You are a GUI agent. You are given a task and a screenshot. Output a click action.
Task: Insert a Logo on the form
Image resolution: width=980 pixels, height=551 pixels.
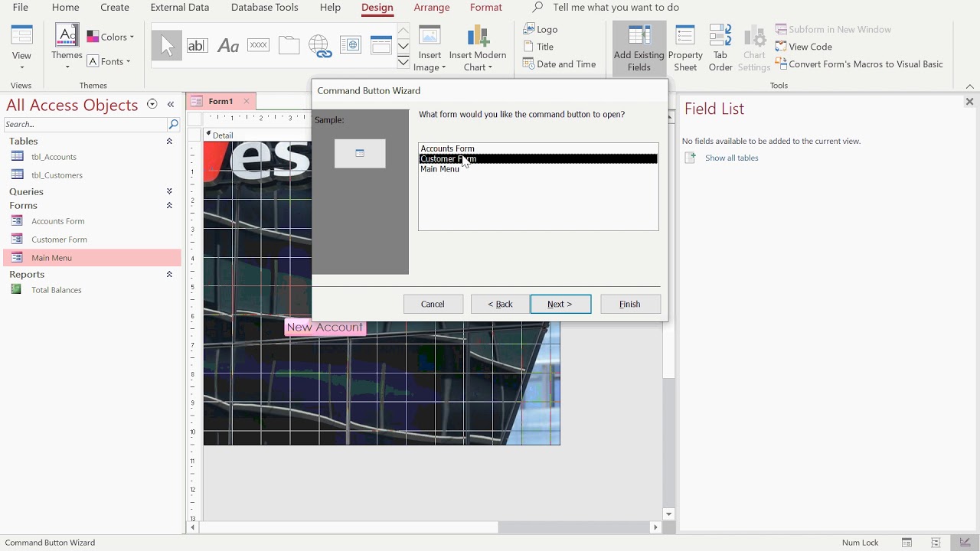click(541, 29)
